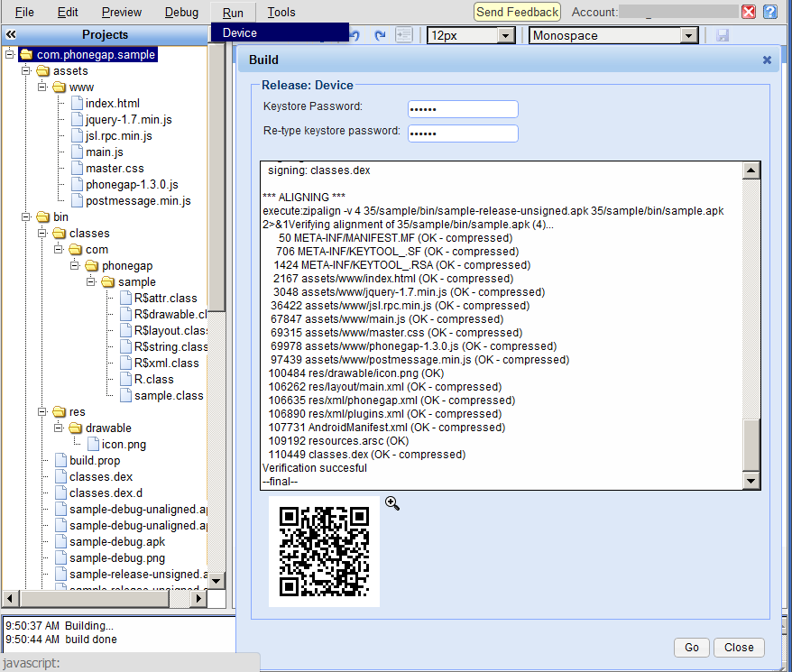This screenshot has width=792, height=672.
Task: Click project tree scroll down arrow
Action: [216, 581]
